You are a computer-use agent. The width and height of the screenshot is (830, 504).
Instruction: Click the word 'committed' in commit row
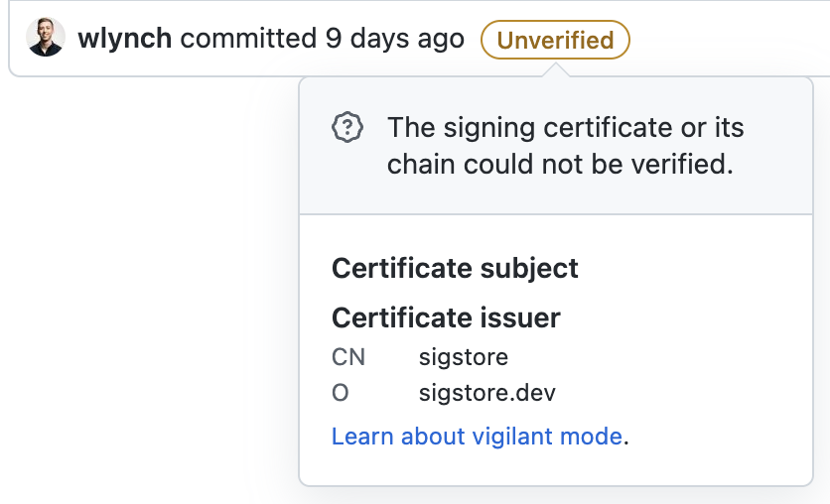click(248, 39)
